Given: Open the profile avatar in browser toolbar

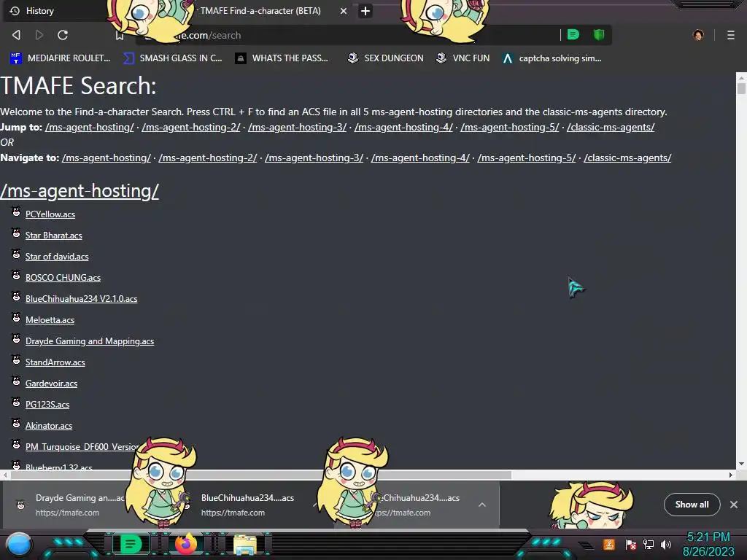Looking at the screenshot, I should click(698, 35).
